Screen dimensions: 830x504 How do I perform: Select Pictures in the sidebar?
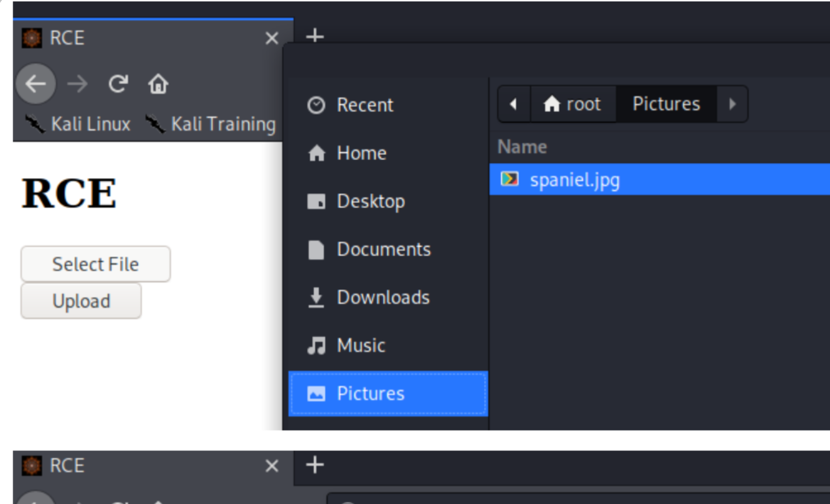tap(388, 394)
